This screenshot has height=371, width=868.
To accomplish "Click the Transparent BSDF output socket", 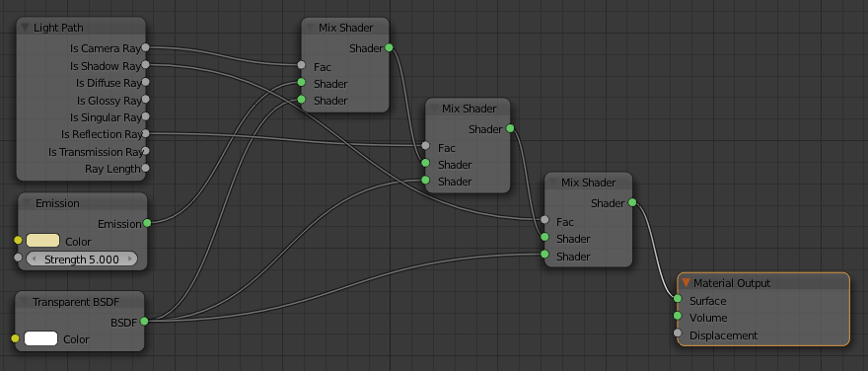I will (x=144, y=321).
